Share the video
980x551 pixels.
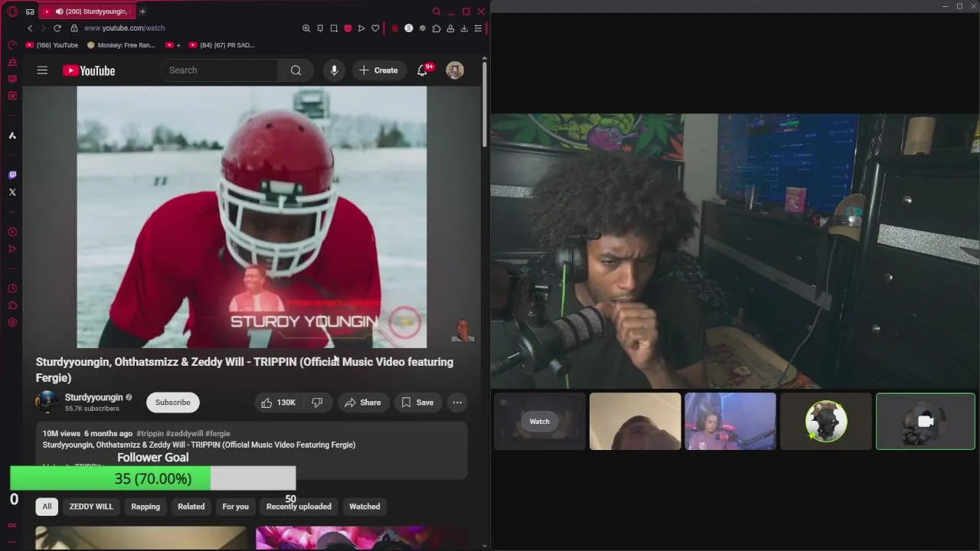tap(363, 403)
